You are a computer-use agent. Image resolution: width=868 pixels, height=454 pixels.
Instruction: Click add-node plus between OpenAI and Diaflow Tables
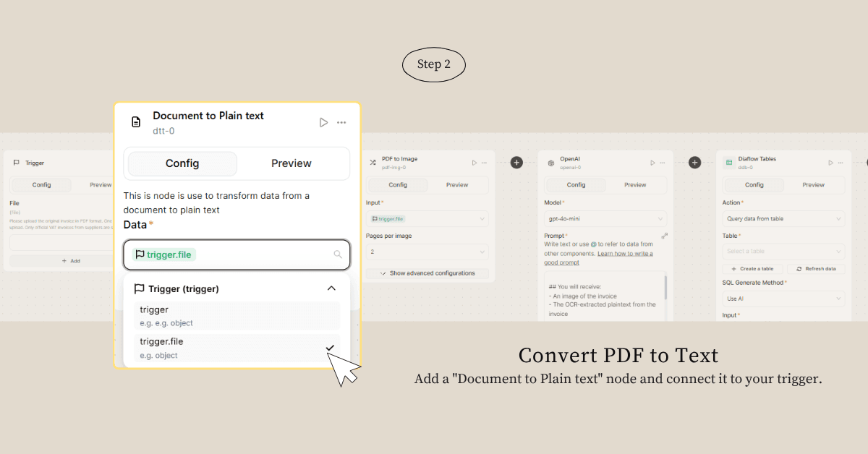pyautogui.click(x=694, y=163)
